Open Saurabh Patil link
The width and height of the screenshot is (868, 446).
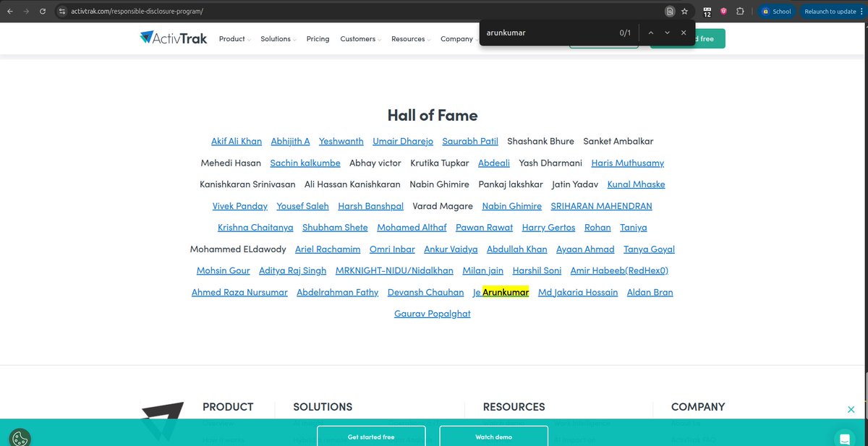coord(470,142)
